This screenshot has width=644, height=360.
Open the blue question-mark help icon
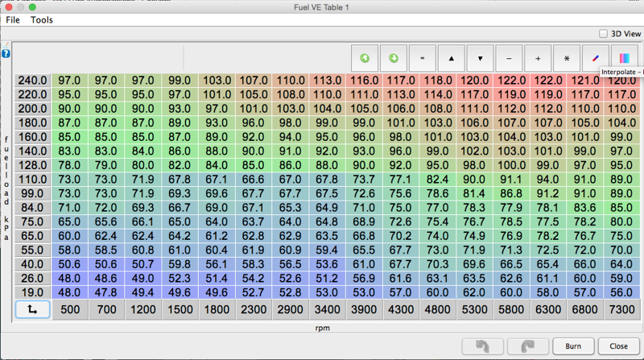click(6, 53)
